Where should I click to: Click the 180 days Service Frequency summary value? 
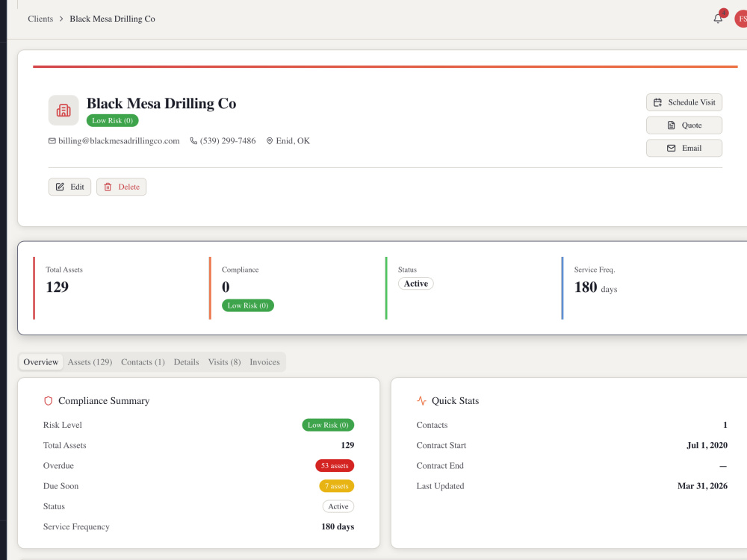coord(338,526)
